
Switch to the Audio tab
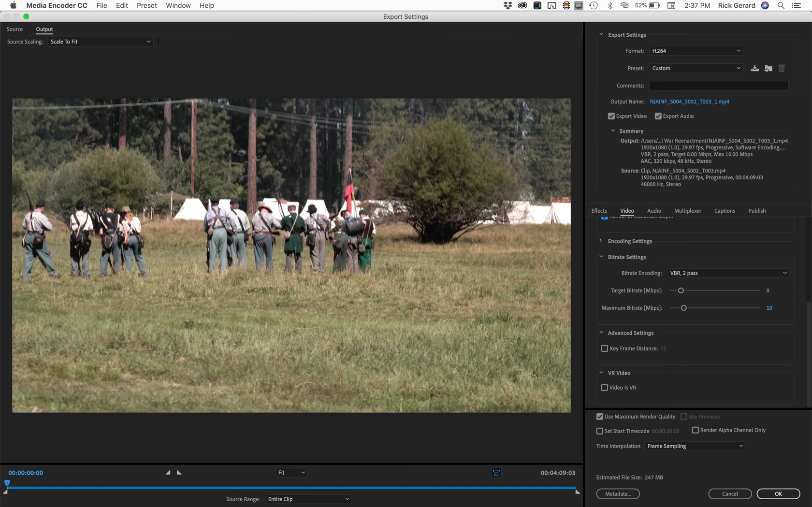(654, 211)
